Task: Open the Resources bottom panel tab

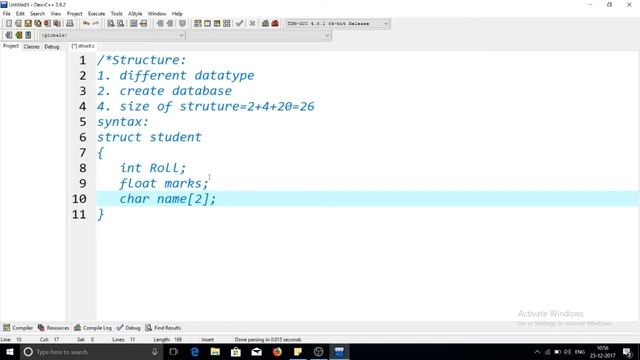Action: (53, 328)
